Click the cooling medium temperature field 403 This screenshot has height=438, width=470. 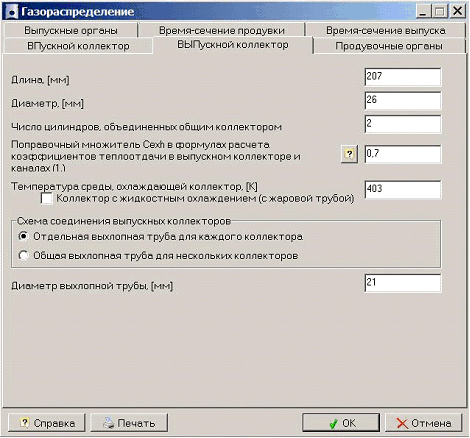click(403, 189)
